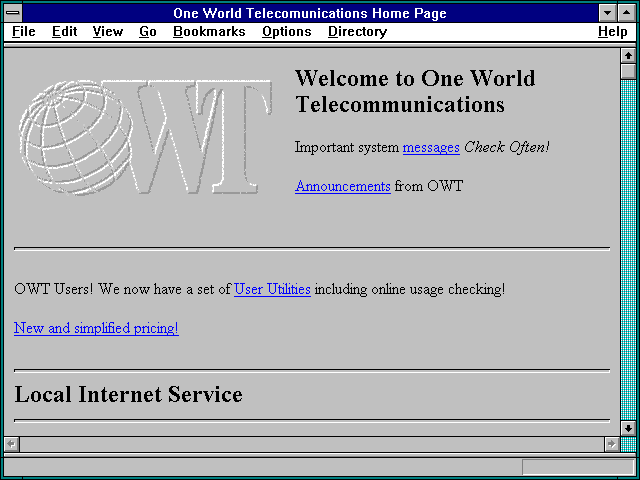
Task: Click the window title bar text
Action: click(x=310, y=13)
